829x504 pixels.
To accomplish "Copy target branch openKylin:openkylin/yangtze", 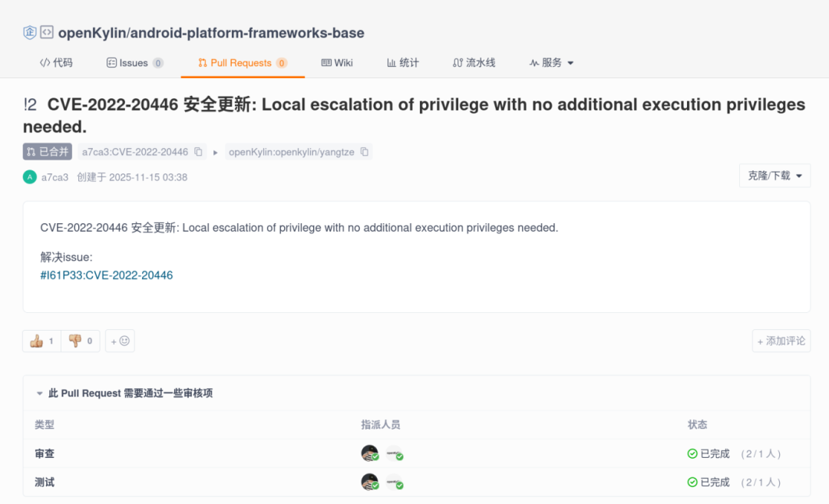I will (x=365, y=152).
